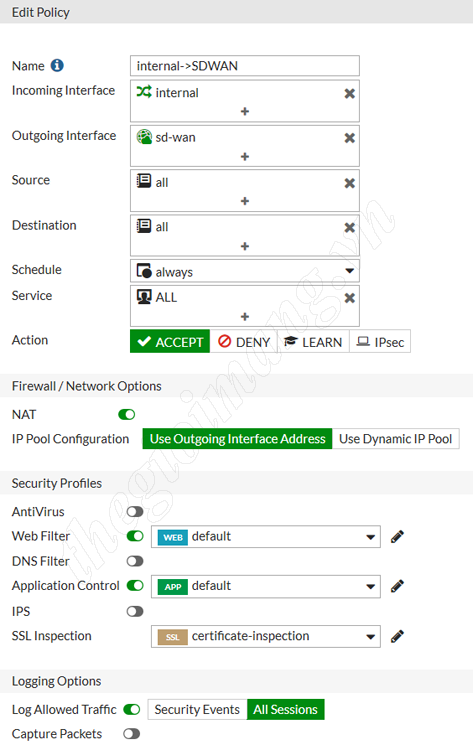473x750 pixels.
Task: Enable the AntiVirus toggle
Action: click(x=135, y=512)
